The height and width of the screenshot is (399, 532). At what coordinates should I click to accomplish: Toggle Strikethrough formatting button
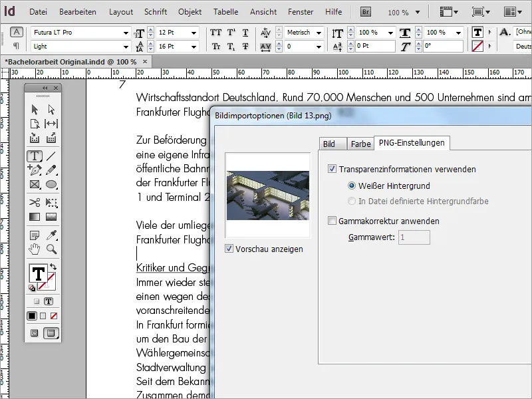click(x=245, y=46)
